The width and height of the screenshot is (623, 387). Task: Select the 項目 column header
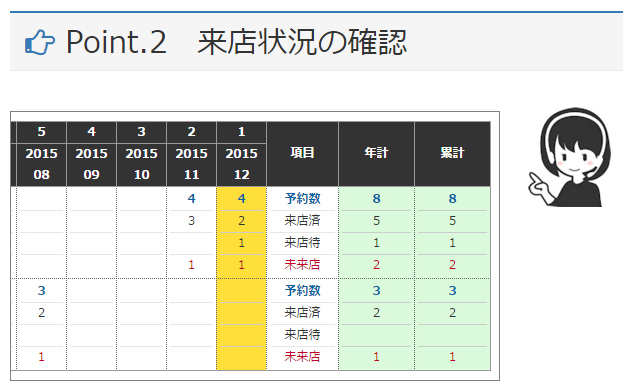(x=302, y=154)
